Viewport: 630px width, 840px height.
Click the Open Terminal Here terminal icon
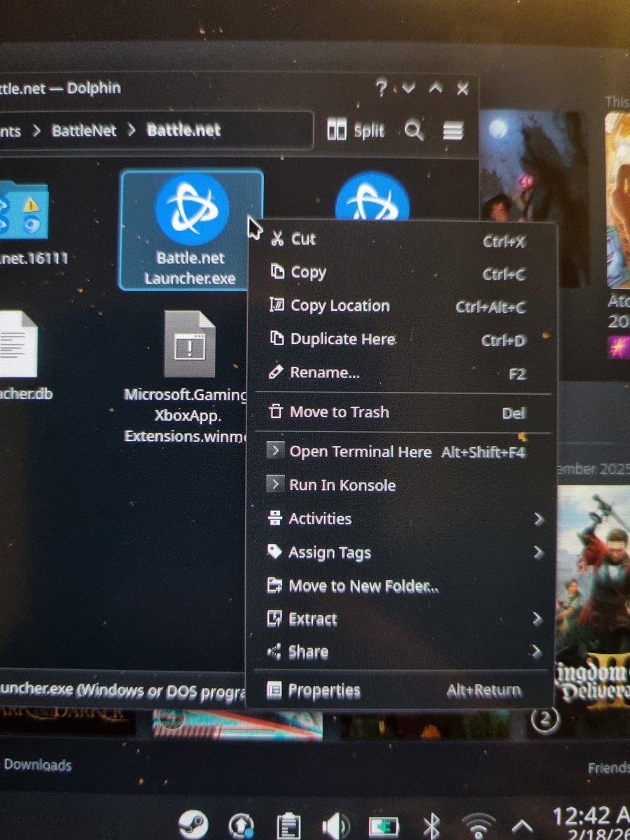[275, 451]
